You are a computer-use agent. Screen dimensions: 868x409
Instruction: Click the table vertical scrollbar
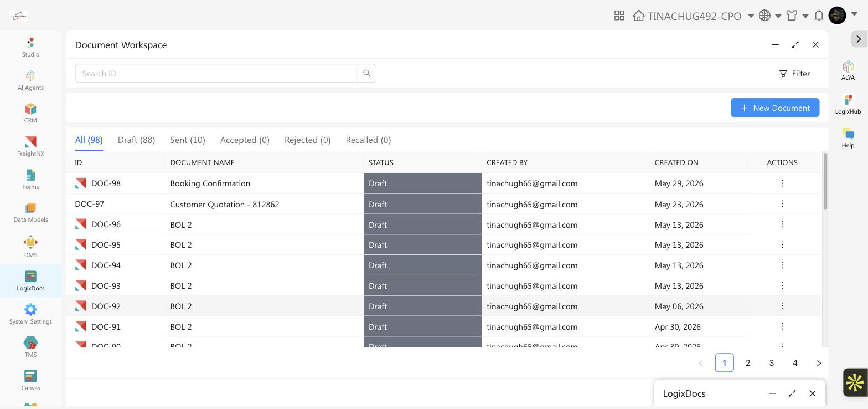[x=825, y=182]
